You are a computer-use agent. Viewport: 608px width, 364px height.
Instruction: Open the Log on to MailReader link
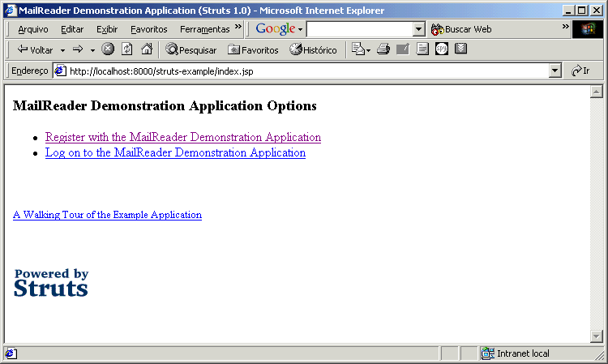click(175, 152)
